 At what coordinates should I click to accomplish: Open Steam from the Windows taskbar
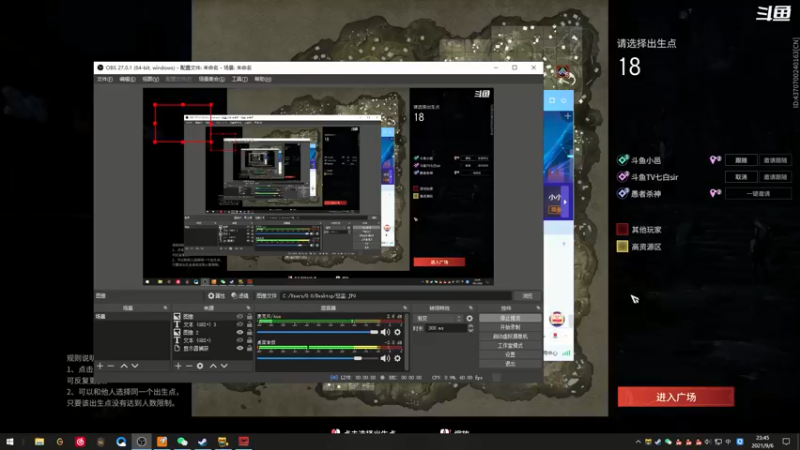(203, 441)
